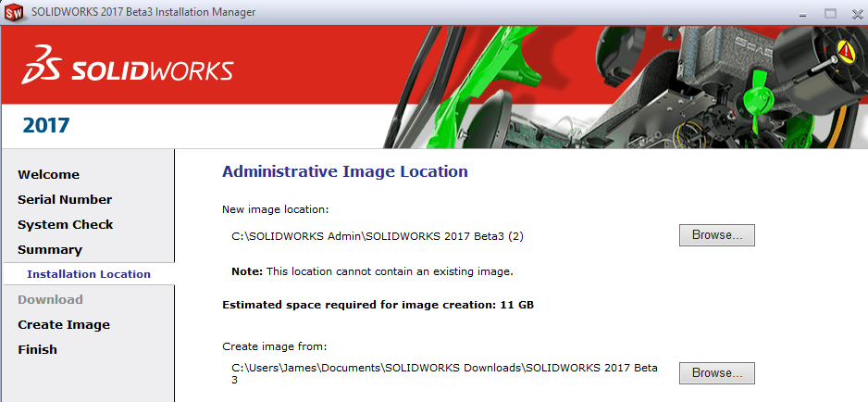Click the Estimated space required 11 GB text

378,305
